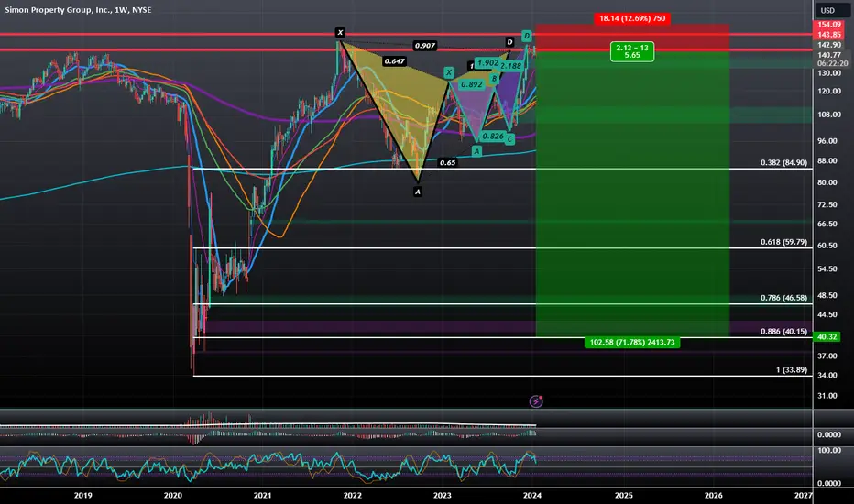854x504 pixels.
Task: Select the teal C point label
Action: tap(509, 139)
